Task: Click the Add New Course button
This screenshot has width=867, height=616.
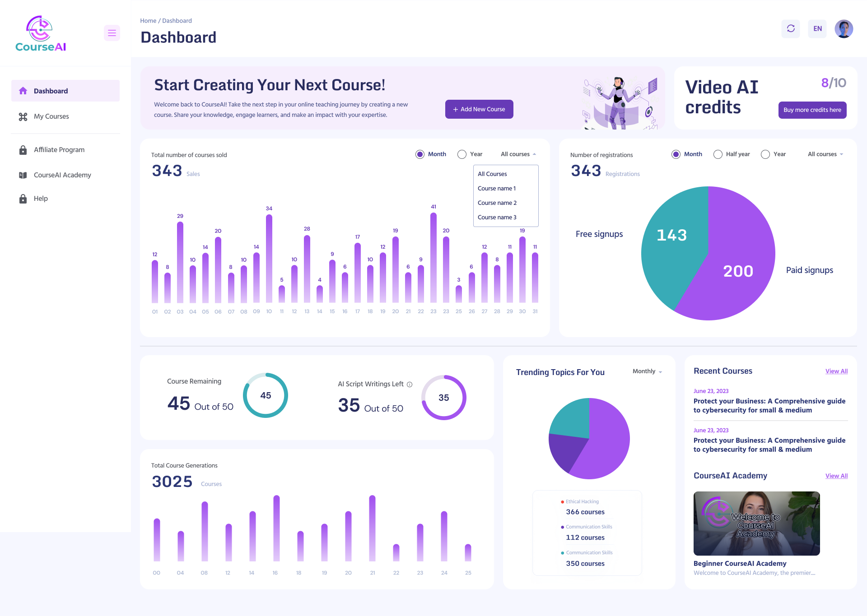Action: [x=479, y=109]
